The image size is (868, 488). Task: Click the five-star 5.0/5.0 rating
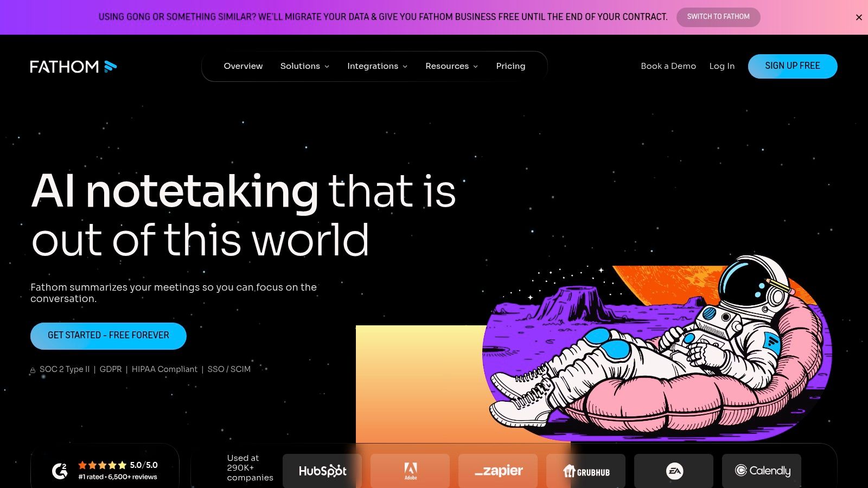[x=118, y=465]
